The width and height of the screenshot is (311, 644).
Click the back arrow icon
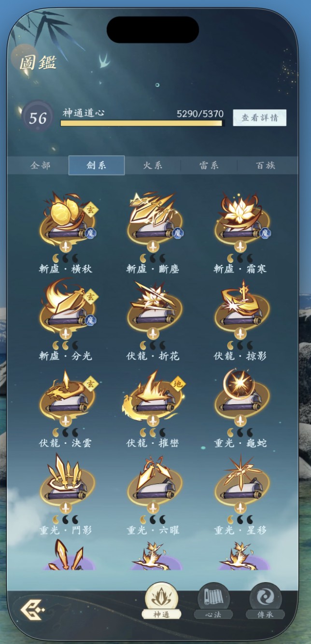[x=32, y=609]
